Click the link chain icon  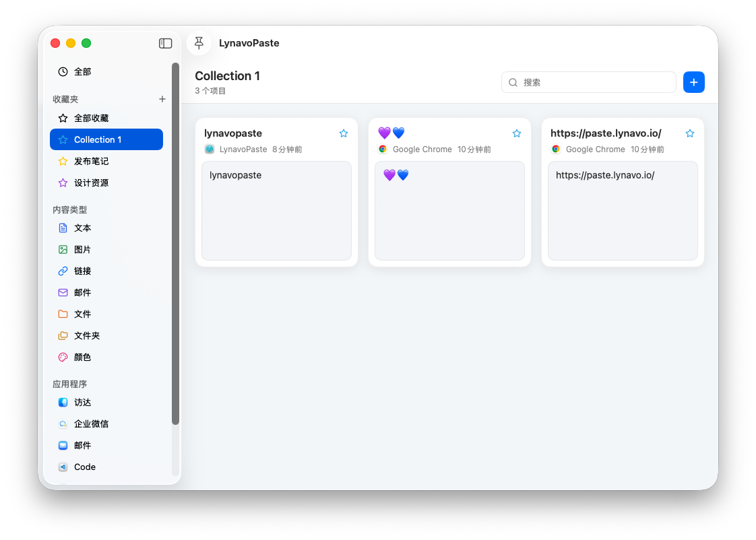[63, 271]
